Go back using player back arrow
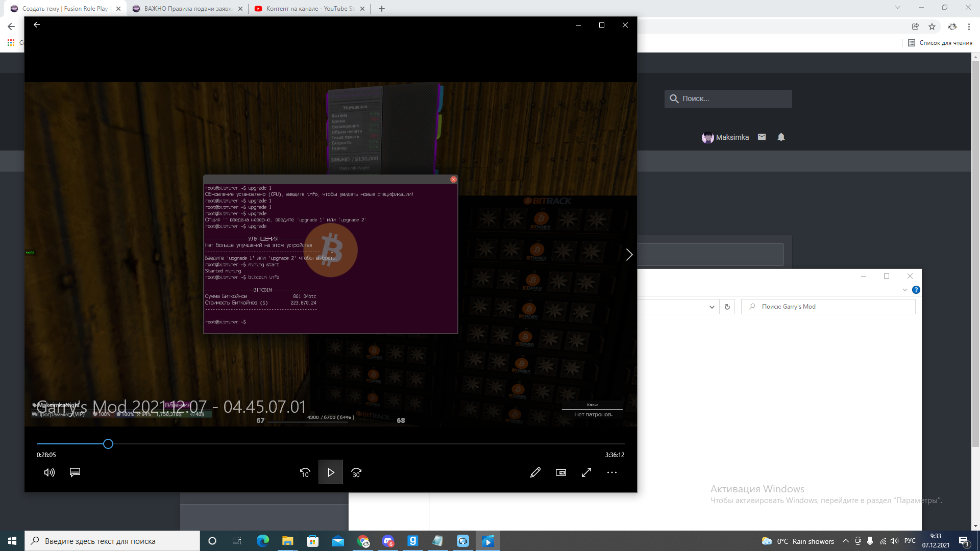The image size is (980, 551). pyautogui.click(x=37, y=24)
